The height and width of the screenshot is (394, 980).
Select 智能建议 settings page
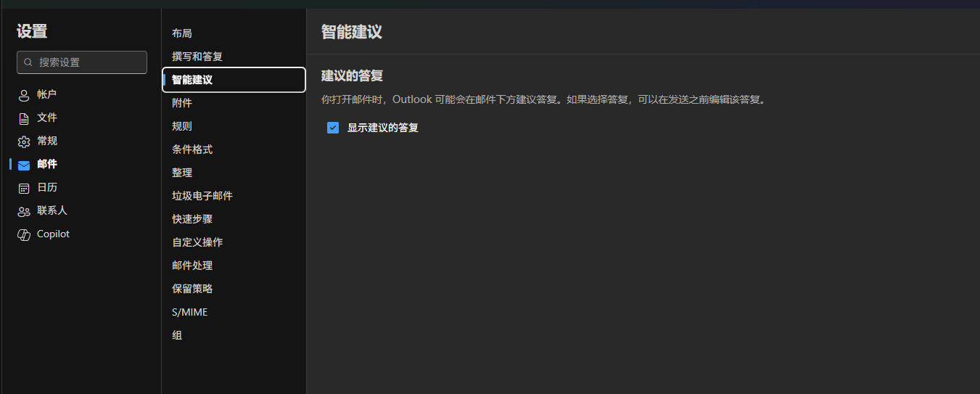click(x=234, y=80)
